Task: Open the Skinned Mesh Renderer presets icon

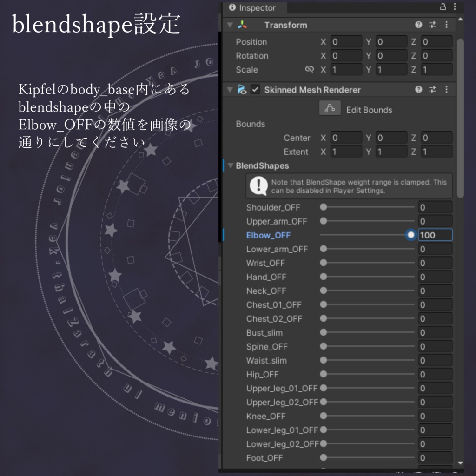Action: click(431, 90)
